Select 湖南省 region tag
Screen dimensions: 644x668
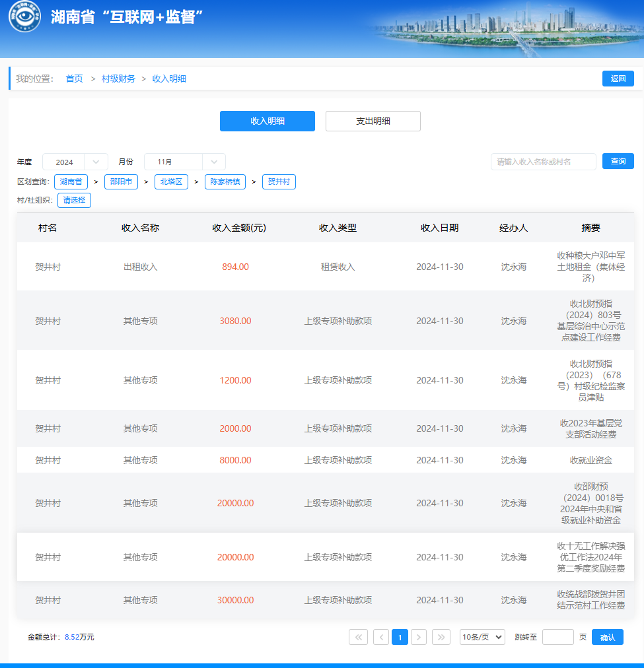71,182
